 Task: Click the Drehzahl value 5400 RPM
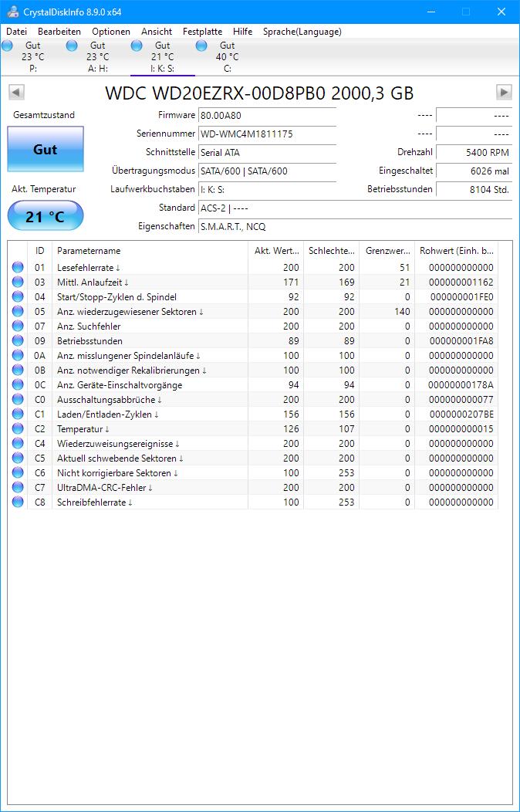point(474,153)
